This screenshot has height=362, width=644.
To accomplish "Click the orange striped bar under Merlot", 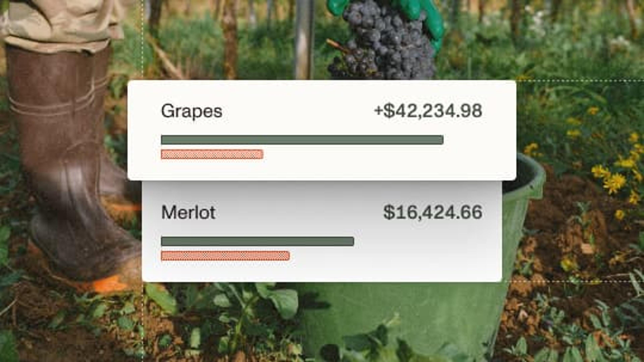I will 225,256.
